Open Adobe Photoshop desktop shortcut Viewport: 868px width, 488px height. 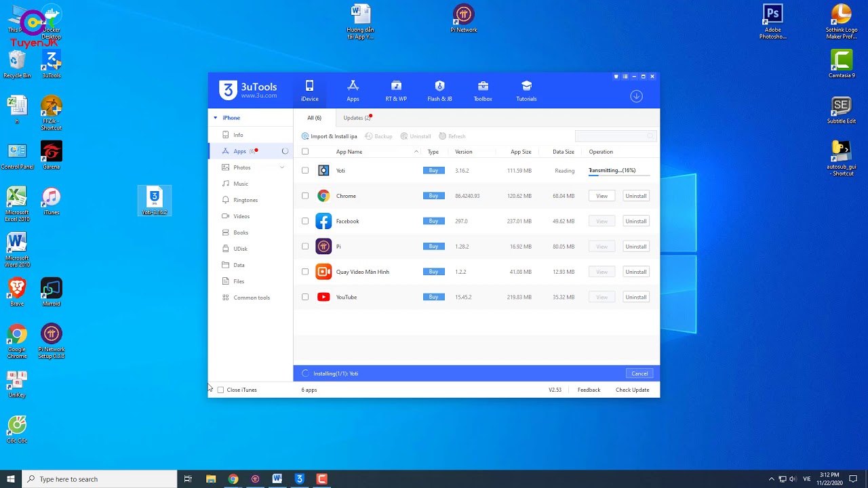(772, 22)
